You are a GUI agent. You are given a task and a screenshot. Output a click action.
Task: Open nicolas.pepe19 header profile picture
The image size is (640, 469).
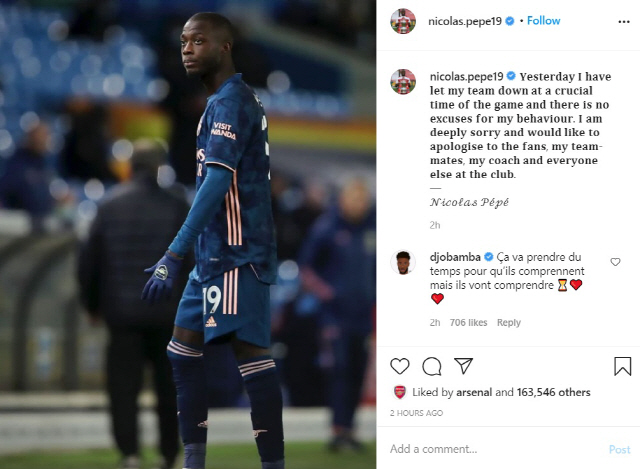tap(403, 21)
